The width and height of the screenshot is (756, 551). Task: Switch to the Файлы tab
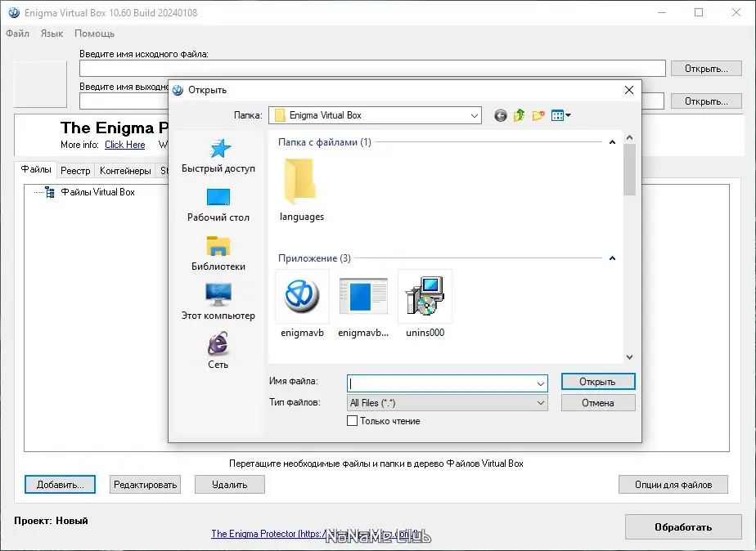coord(36,169)
